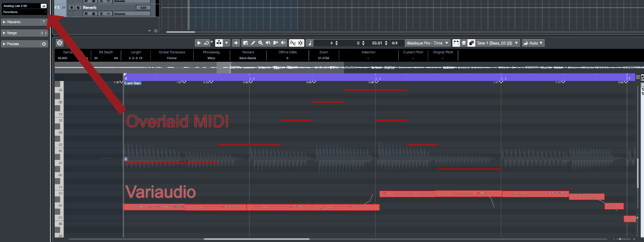
Task: Click the Analog Lab 3 02 label
Action: pos(14,6)
